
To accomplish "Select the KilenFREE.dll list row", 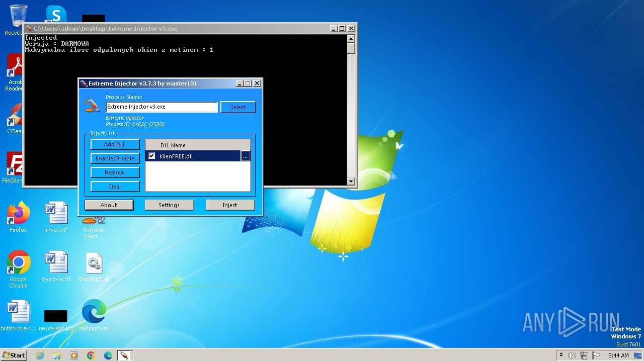I will click(198, 156).
